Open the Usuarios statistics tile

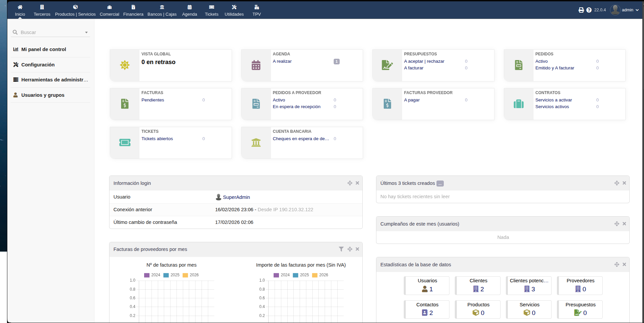point(427,286)
